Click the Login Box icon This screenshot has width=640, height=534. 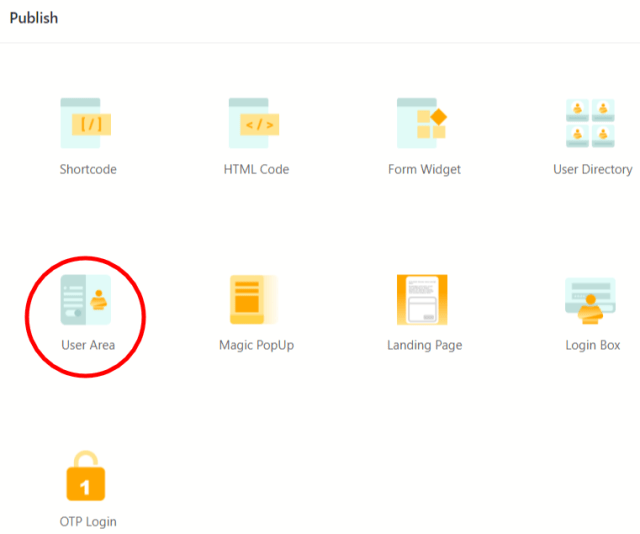click(590, 301)
